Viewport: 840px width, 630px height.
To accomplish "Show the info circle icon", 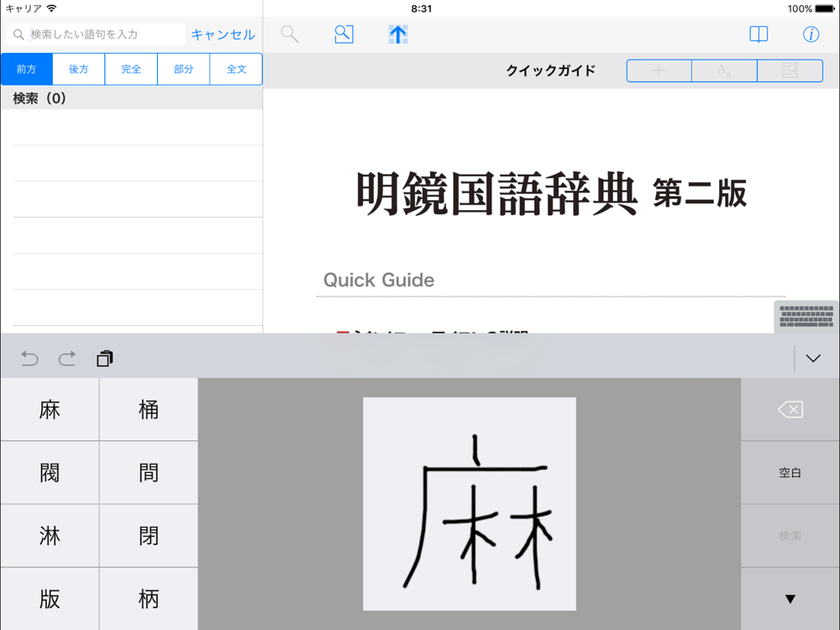I will click(811, 34).
